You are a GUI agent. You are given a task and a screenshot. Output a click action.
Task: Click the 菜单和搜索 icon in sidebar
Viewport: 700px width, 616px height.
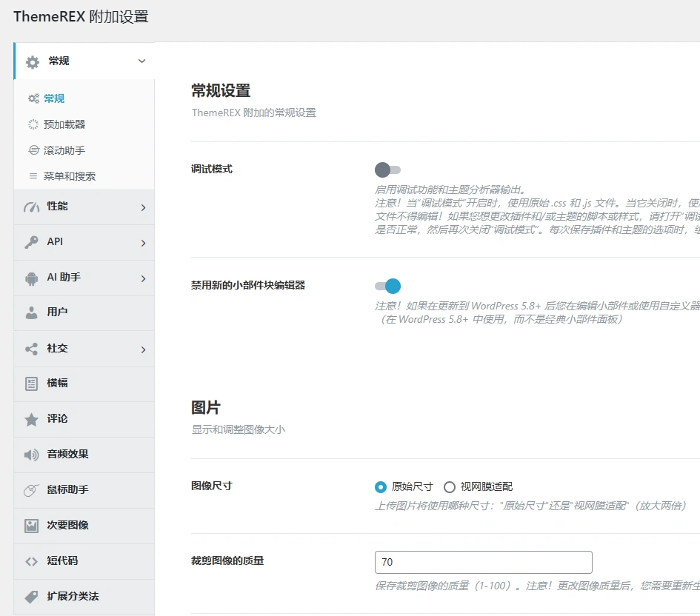pyautogui.click(x=33, y=175)
